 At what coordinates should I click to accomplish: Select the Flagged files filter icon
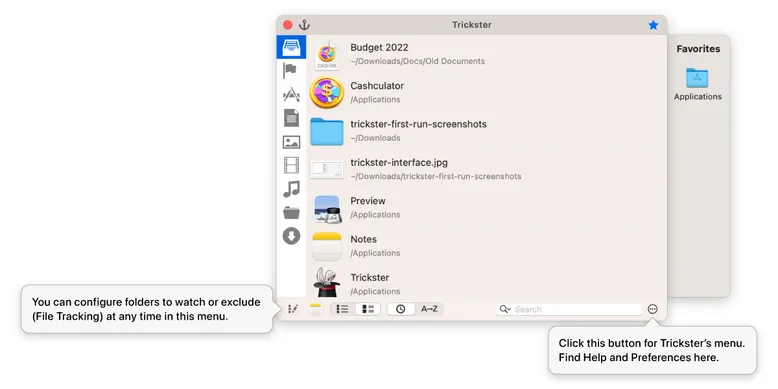pyautogui.click(x=290, y=70)
